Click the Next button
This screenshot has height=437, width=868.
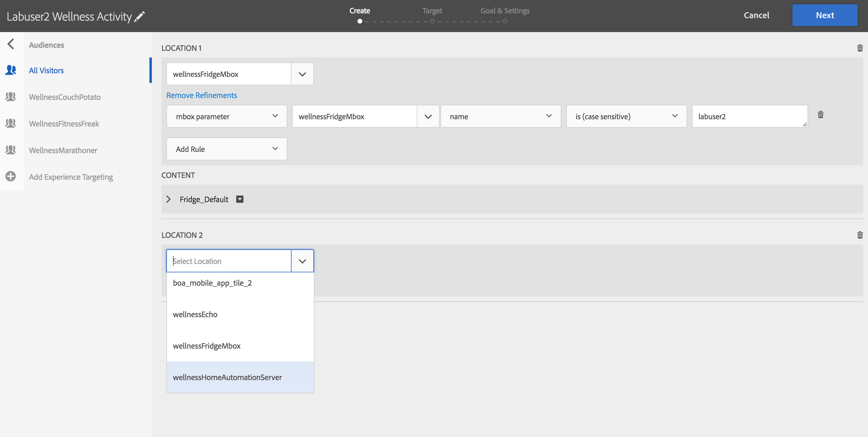click(x=824, y=15)
